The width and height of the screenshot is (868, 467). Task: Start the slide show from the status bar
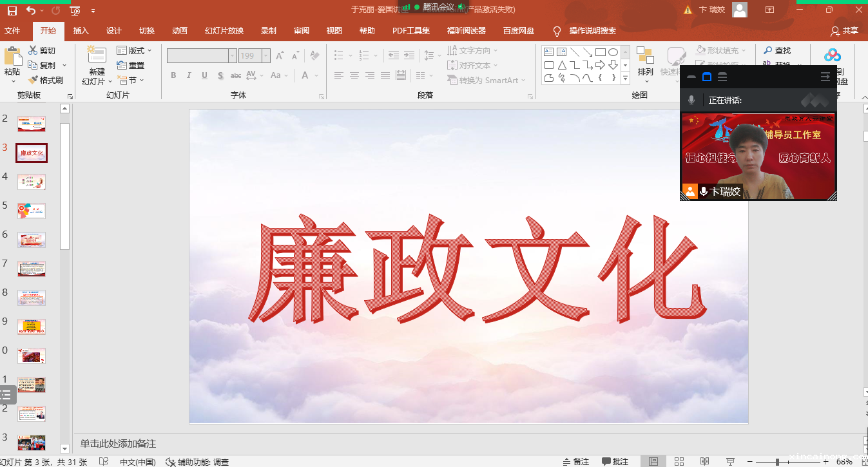point(730,461)
